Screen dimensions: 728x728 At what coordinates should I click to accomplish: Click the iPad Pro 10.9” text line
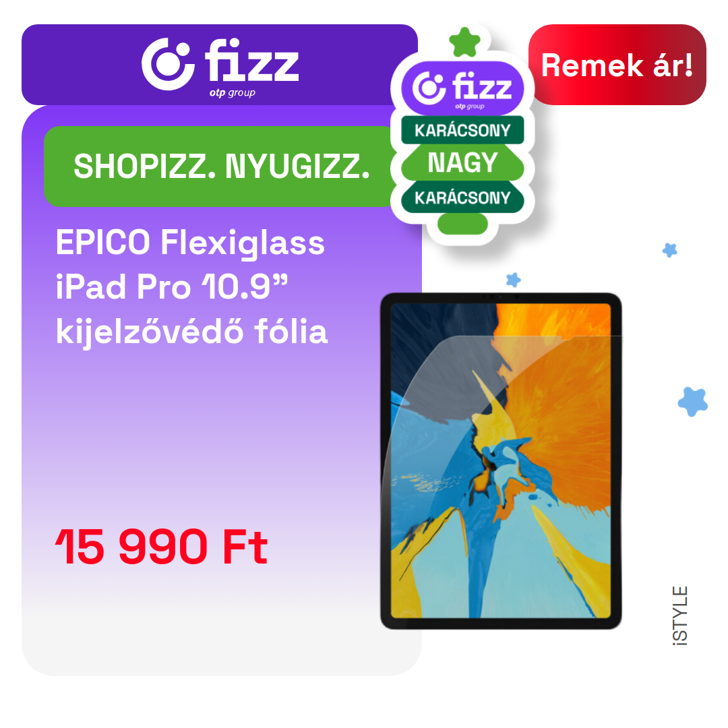[x=172, y=286]
